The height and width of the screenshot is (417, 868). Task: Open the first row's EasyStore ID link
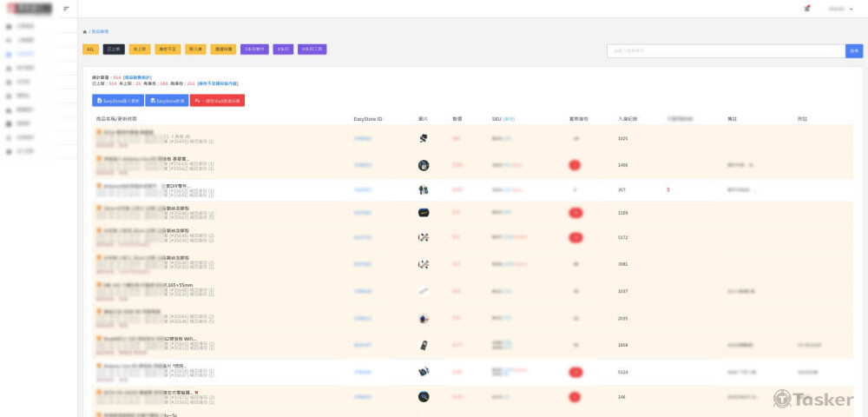tap(363, 139)
